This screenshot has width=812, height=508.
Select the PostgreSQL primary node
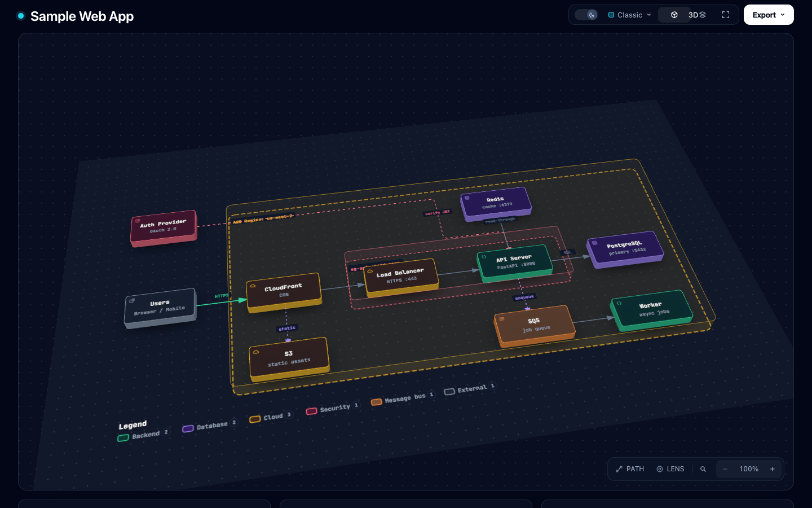click(625, 248)
